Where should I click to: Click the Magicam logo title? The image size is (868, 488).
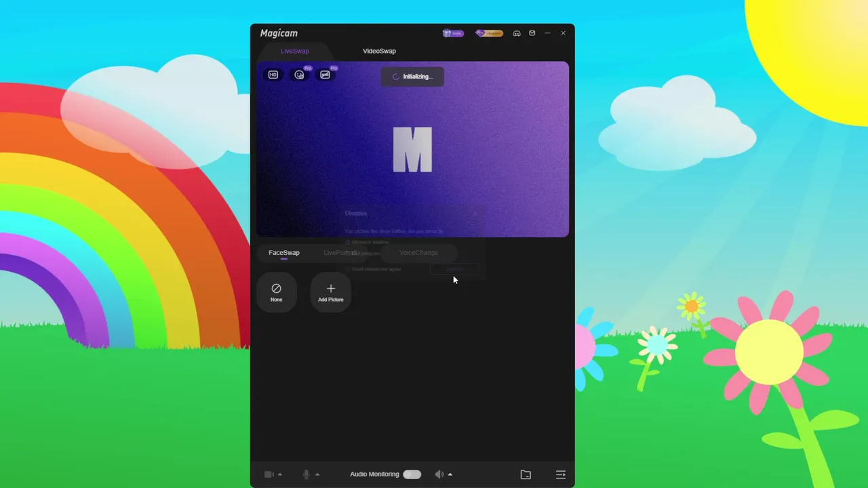pos(279,33)
